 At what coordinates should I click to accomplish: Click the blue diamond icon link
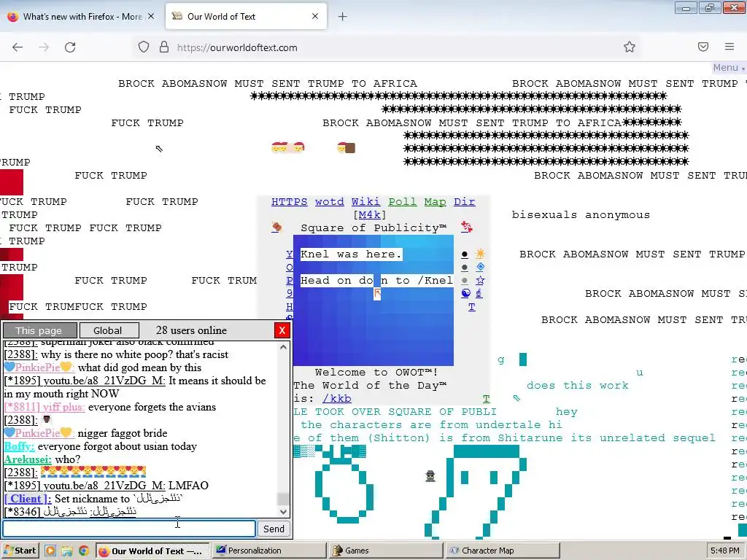(x=480, y=267)
